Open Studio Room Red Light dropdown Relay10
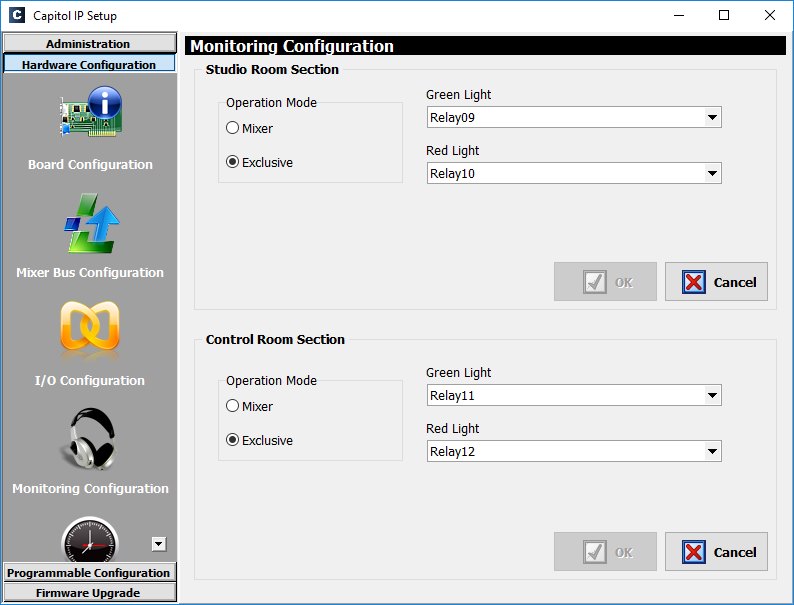794x605 pixels. [x=574, y=174]
